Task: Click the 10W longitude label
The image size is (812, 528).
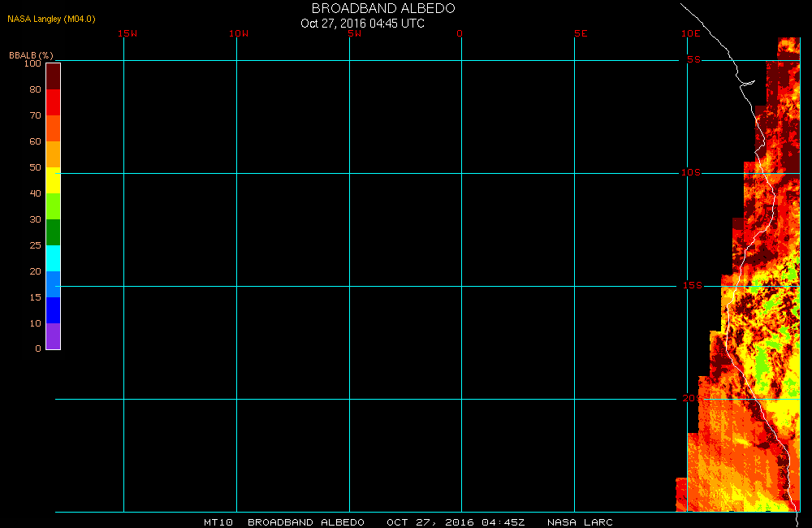Action: pyautogui.click(x=239, y=33)
